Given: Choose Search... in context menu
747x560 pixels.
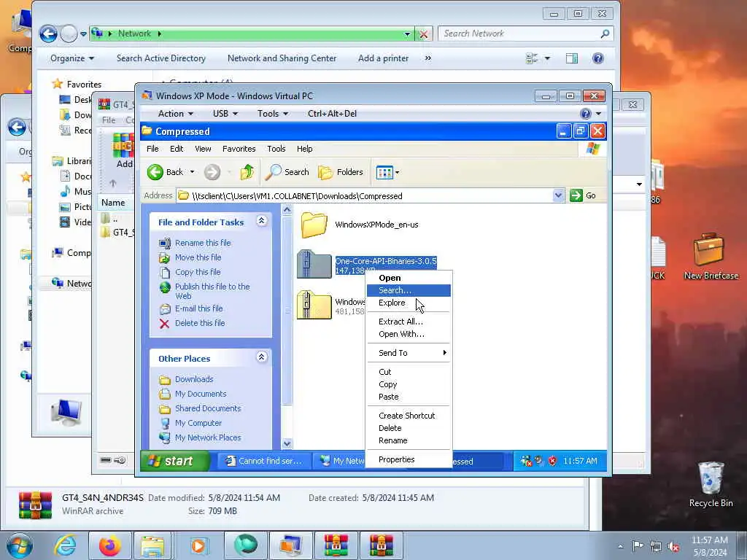Looking at the screenshot, I should coord(409,290).
